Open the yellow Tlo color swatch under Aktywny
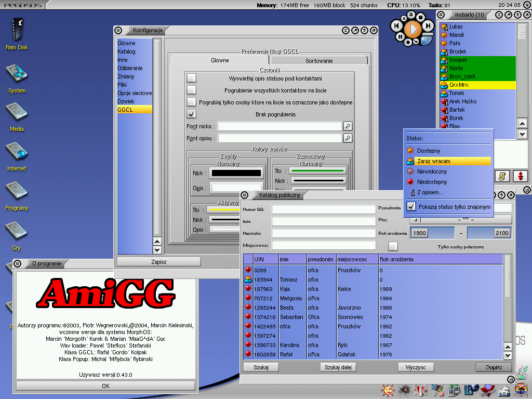Viewport: 532px width, 399px height. [x=224, y=210]
